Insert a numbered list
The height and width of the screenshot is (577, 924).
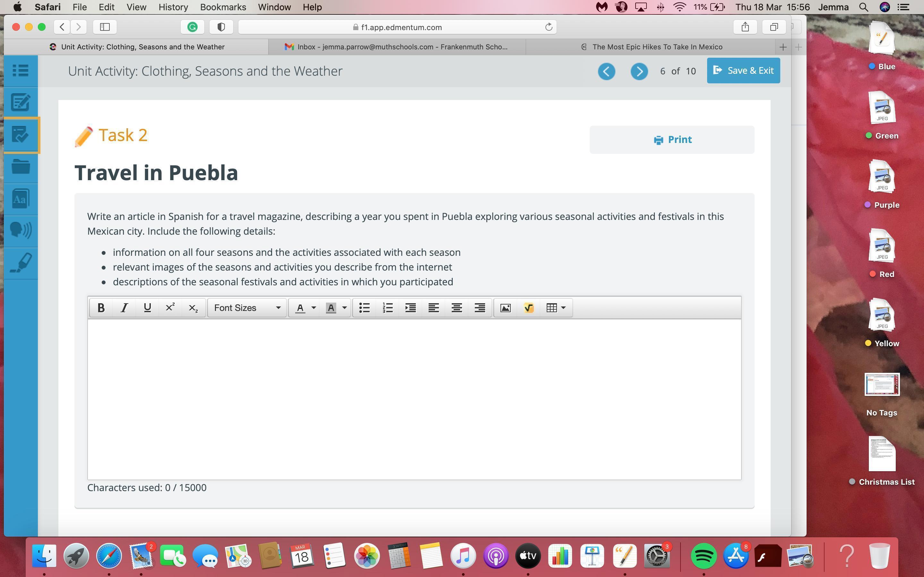pyautogui.click(x=388, y=308)
